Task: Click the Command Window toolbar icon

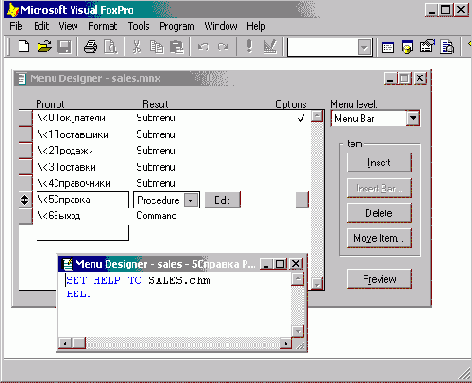Action: [388, 47]
